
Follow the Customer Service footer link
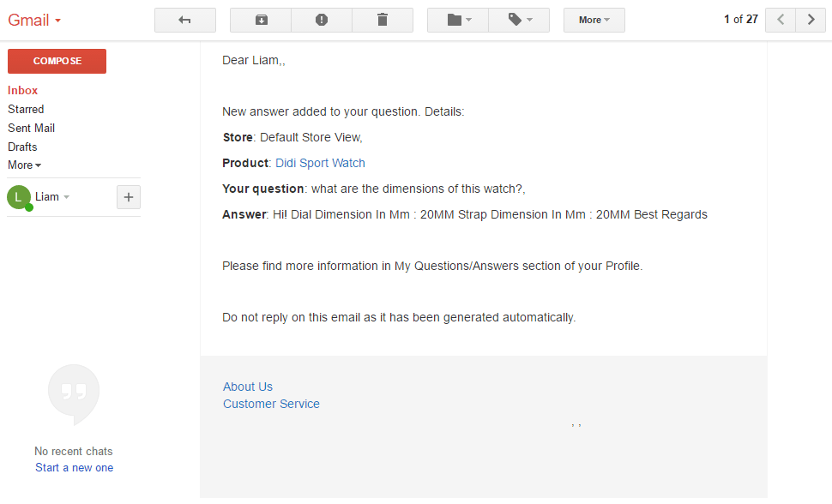pos(271,404)
